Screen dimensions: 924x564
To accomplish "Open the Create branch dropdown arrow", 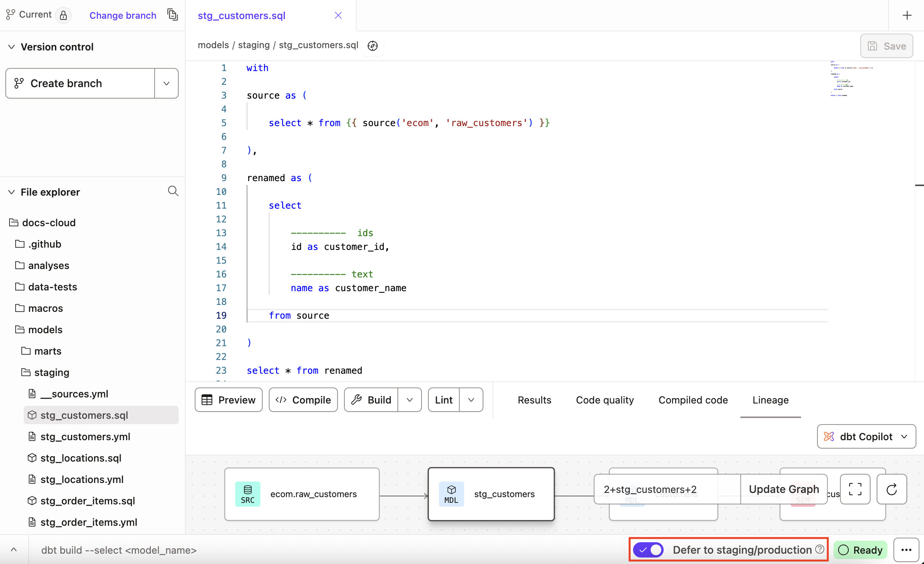I will point(166,83).
